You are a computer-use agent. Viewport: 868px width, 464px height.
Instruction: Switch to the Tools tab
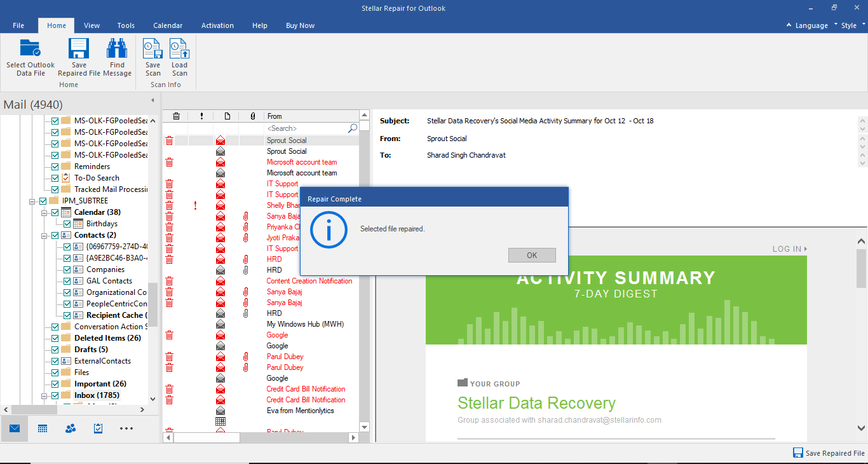pos(126,25)
